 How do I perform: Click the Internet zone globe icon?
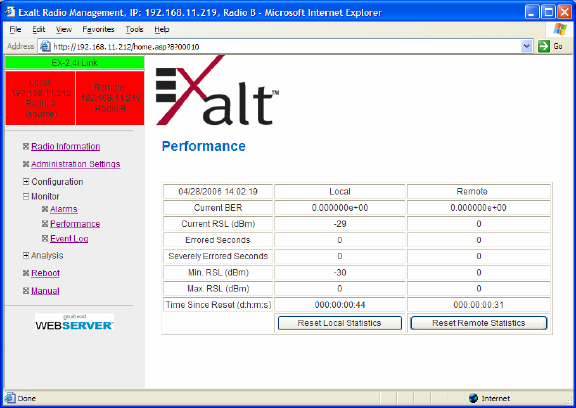point(474,398)
